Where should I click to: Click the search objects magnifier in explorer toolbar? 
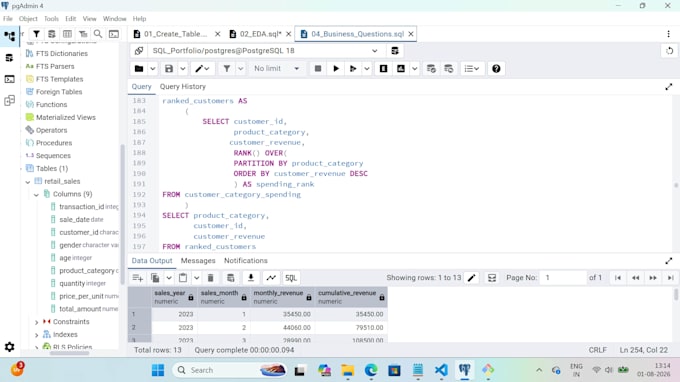click(x=98, y=34)
